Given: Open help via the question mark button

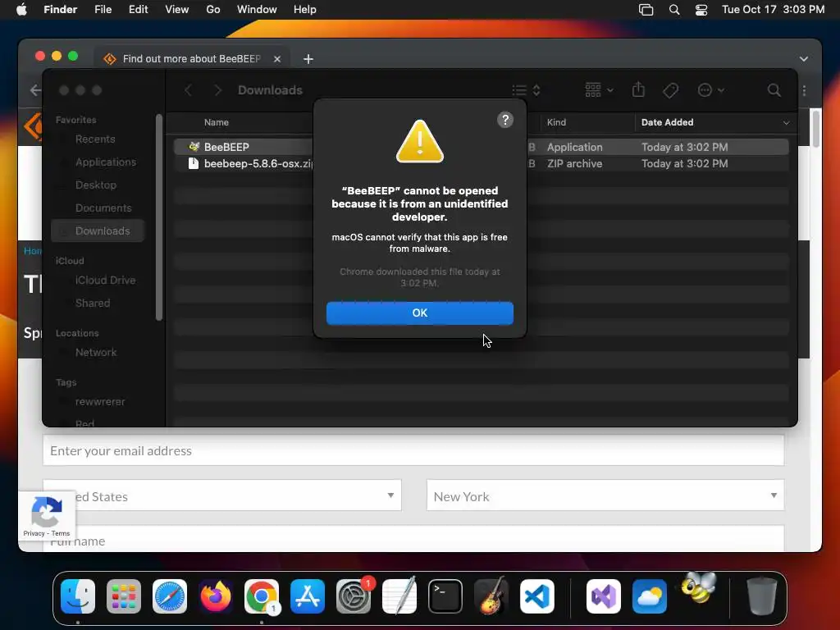Looking at the screenshot, I should 504,120.
